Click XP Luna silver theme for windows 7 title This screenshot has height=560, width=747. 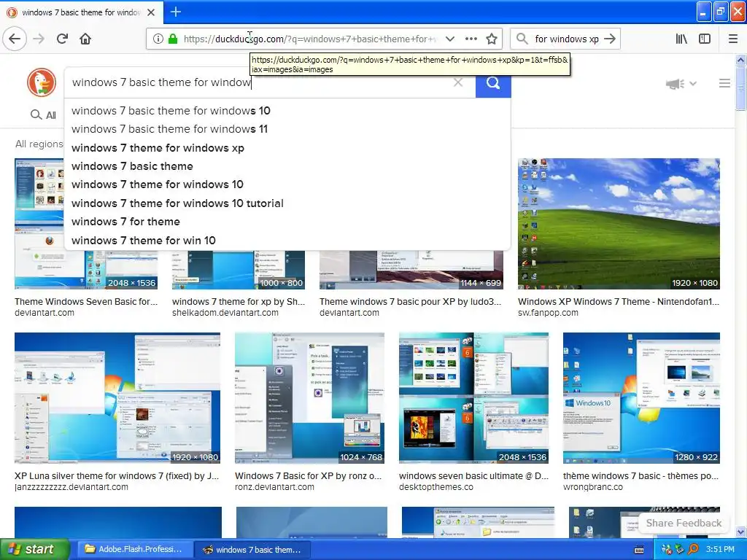click(x=117, y=475)
